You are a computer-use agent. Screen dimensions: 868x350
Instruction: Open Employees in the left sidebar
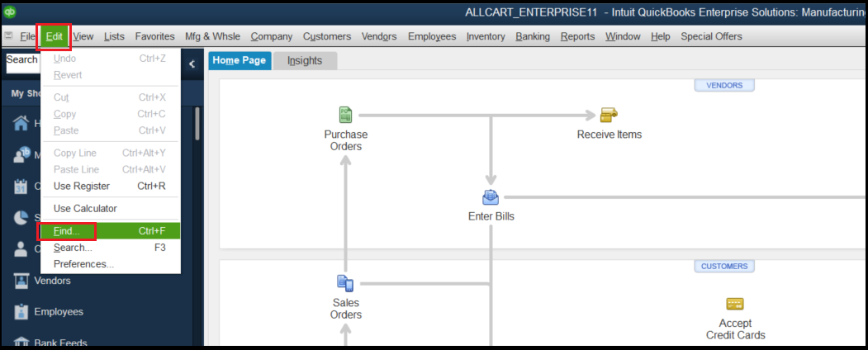[x=58, y=312]
